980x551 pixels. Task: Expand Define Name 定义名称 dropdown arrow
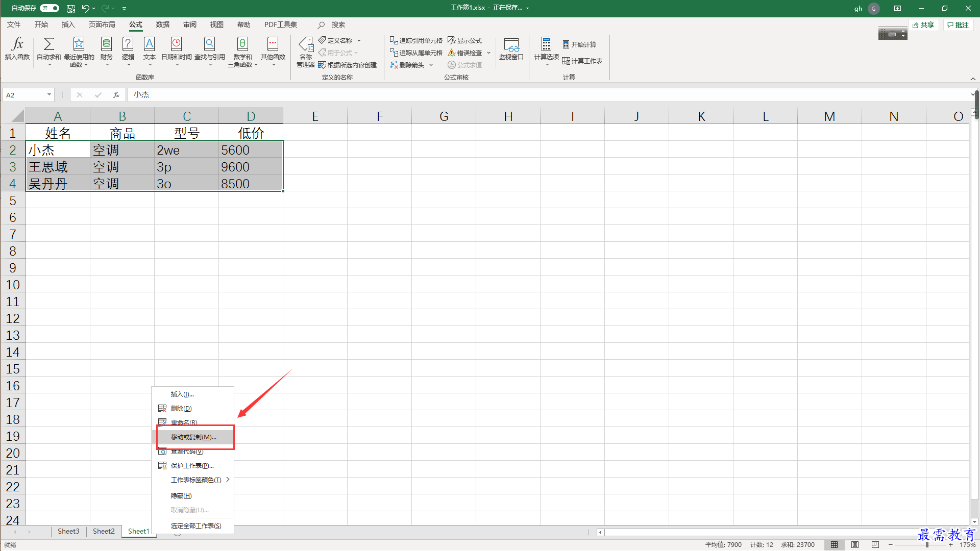click(359, 40)
